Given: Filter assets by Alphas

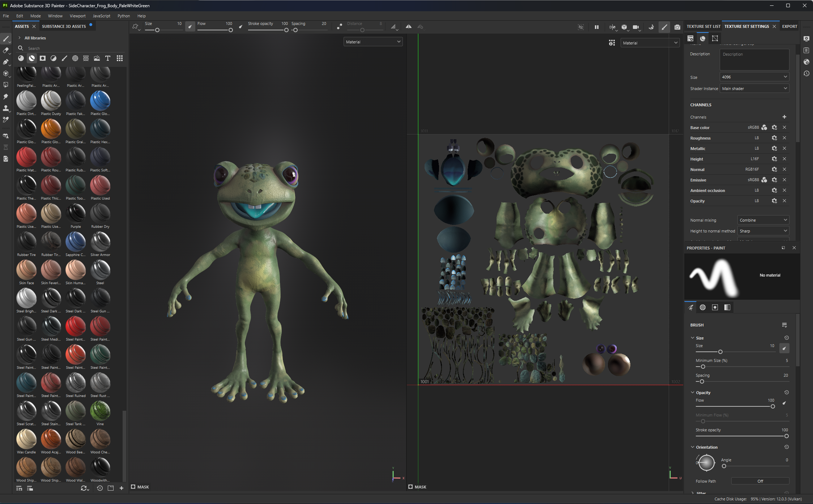Looking at the screenshot, I should pos(75,58).
